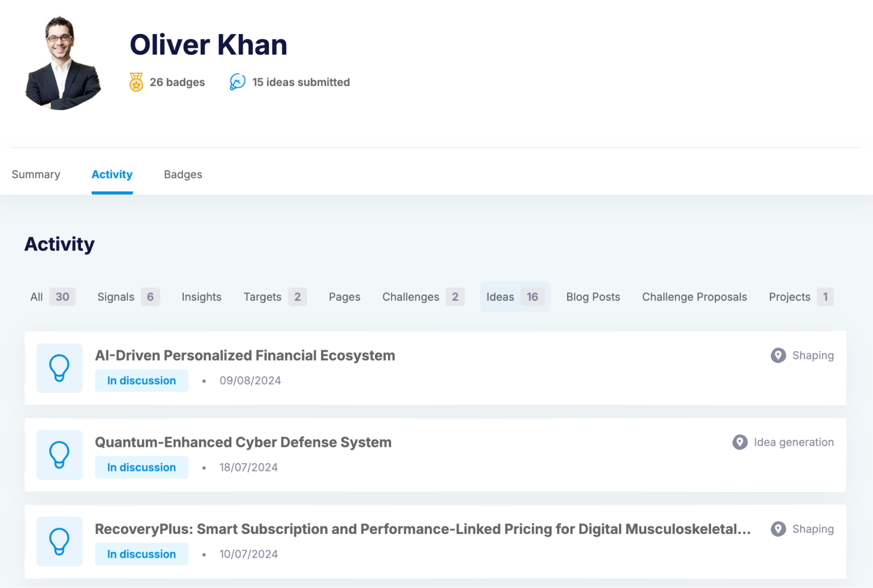873x588 pixels.
Task: Filter activity by Challenges
Action: 423,297
